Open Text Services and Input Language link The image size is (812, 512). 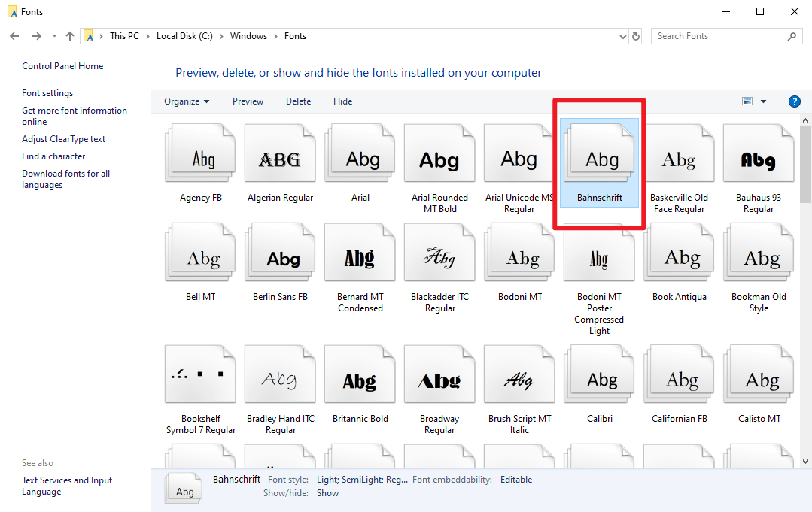click(x=67, y=486)
